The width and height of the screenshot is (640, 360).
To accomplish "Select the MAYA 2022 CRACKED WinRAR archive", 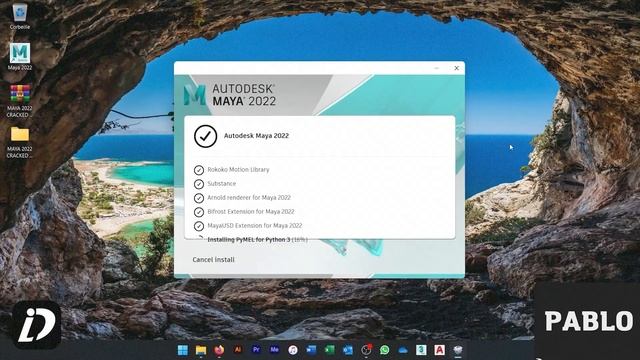I will tap(20, 101).
